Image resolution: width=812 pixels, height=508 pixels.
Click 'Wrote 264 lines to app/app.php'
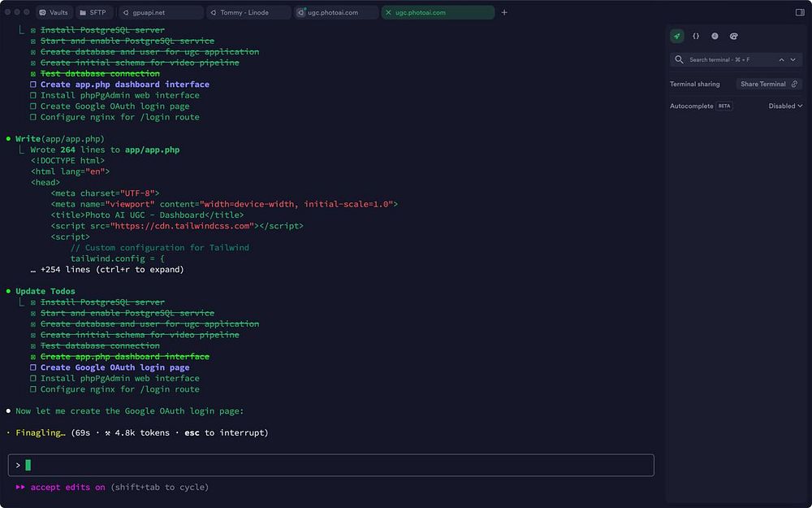(x=105, y=150)
